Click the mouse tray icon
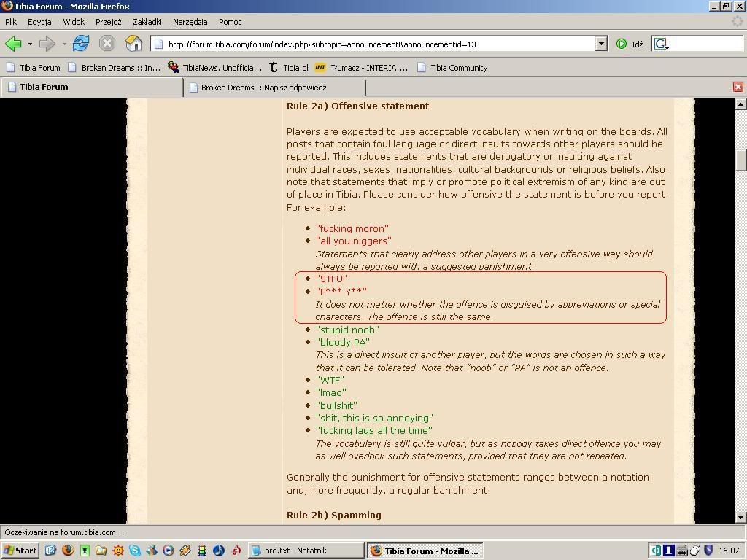The height and width of the screenshot is (560, 747). click(695, 551)
